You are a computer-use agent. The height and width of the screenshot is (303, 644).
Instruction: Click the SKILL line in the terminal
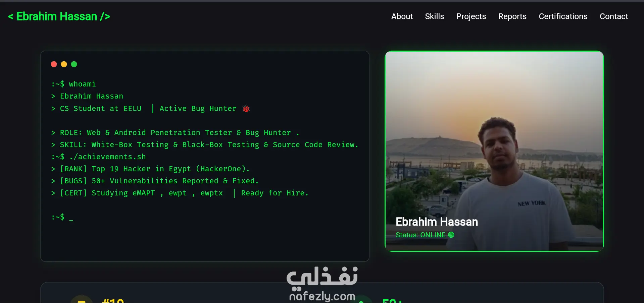point(205,145)
